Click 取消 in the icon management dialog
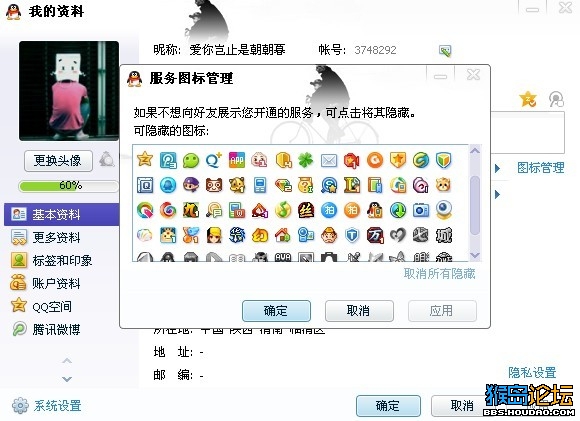 click(359, 311)
